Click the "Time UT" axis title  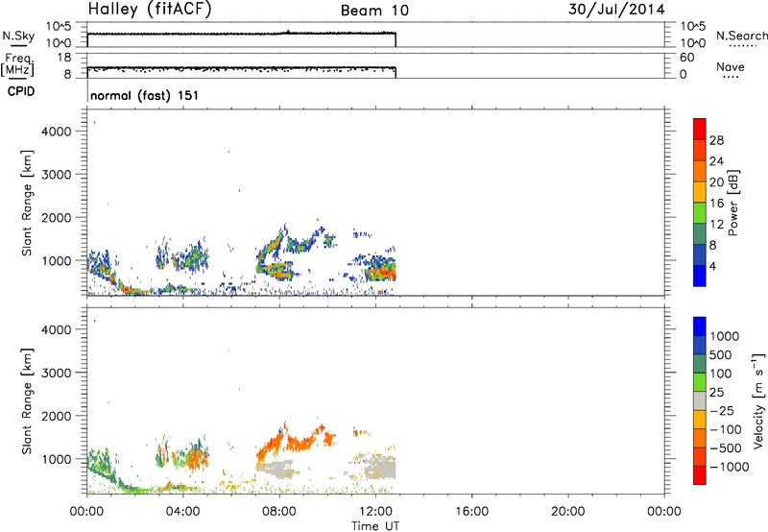(x=375, y=525)
